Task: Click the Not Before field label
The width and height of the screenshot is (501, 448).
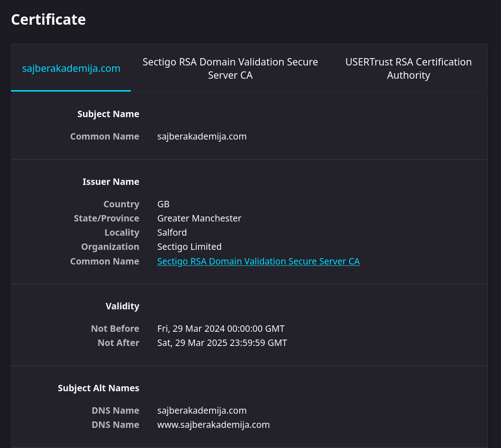Action: 115,329
